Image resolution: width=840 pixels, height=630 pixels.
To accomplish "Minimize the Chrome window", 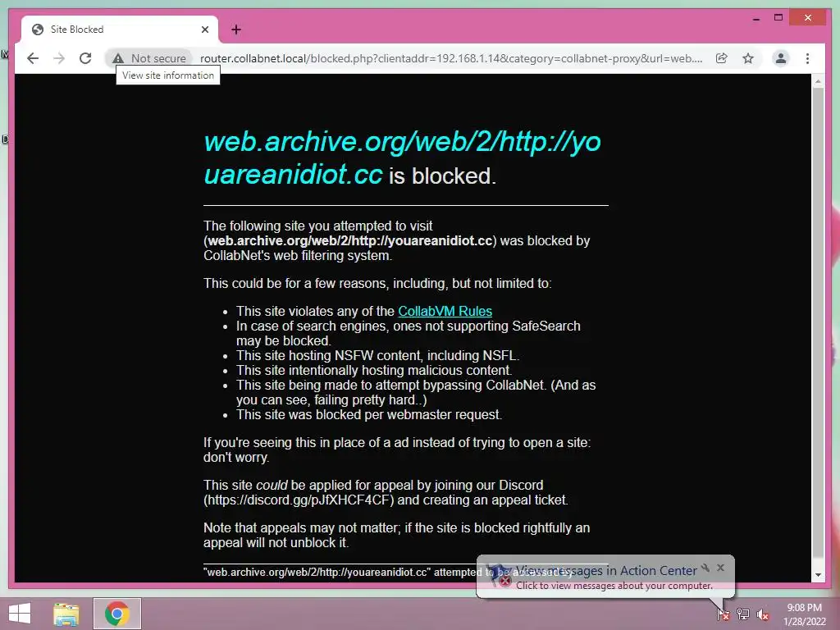I will pyautogui.click(x=756, y=18).
